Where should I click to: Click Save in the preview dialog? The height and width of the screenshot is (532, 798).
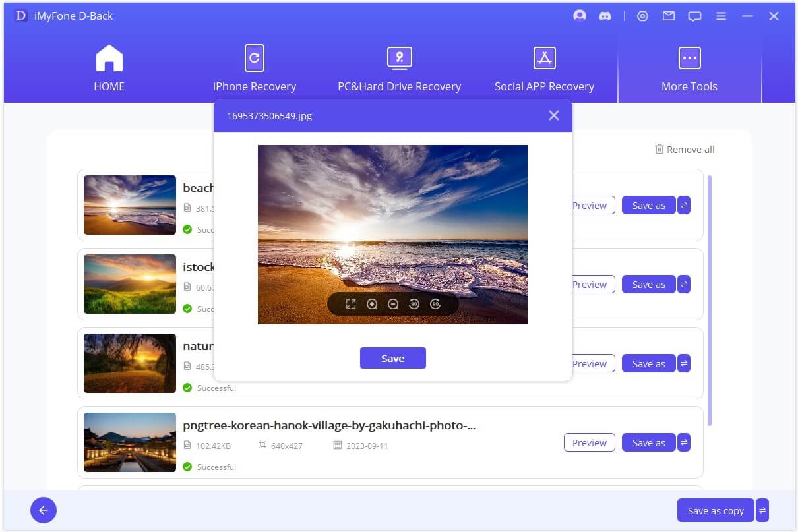click(393, 358)
